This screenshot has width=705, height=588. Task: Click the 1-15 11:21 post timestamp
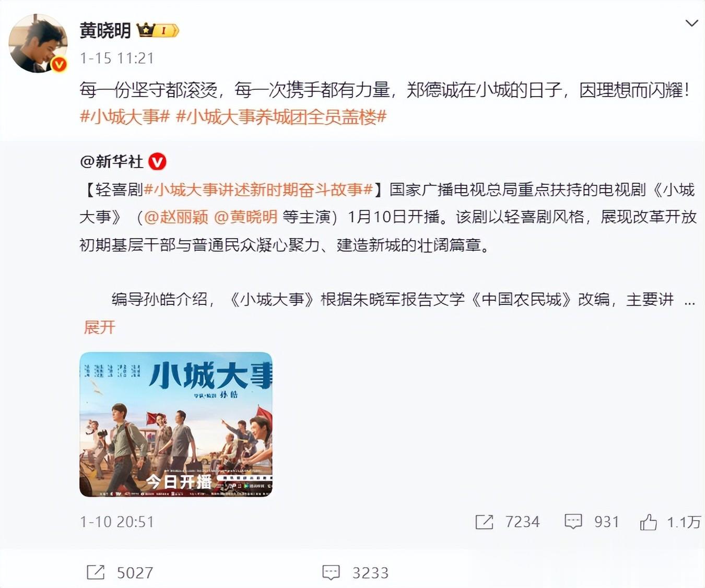(117, 58)
